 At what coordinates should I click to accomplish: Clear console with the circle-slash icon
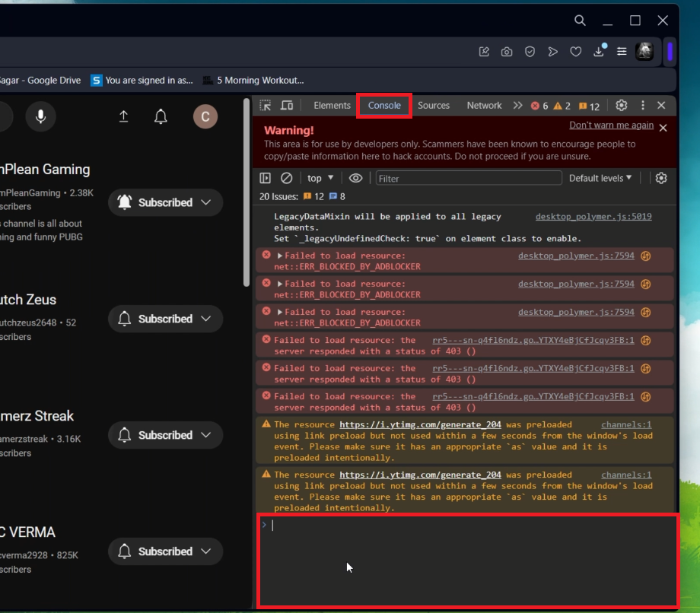287,178
